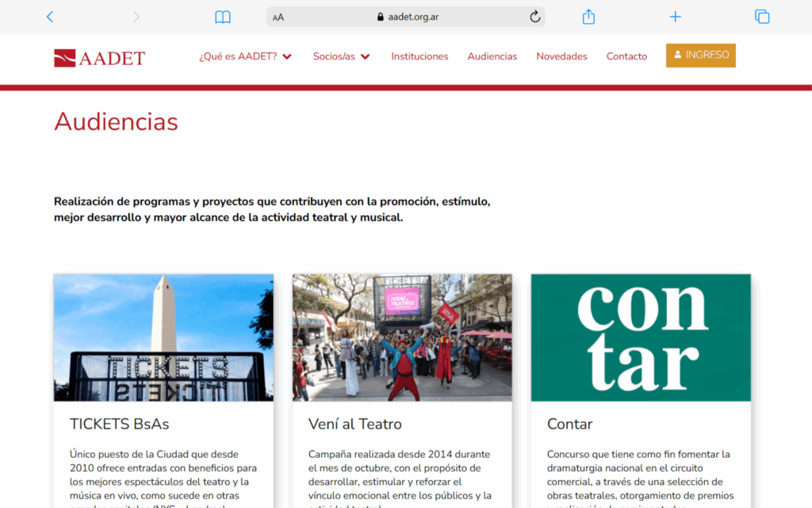Tap the Safari forward arrow

[x=136, y=17]
